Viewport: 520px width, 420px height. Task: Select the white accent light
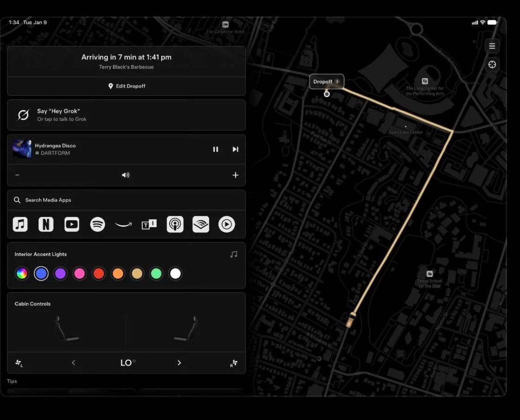coord(176,273)
